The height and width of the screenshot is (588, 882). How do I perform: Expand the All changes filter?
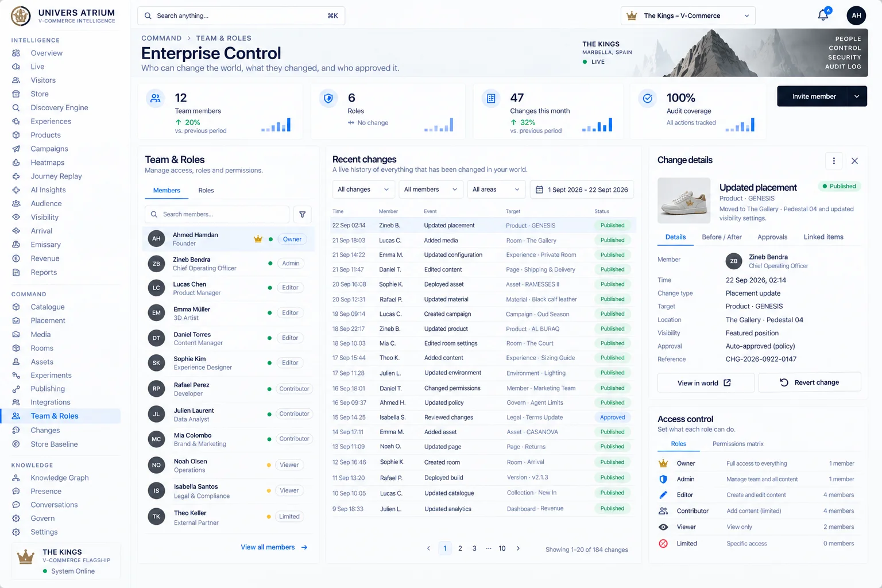[363, 189]
